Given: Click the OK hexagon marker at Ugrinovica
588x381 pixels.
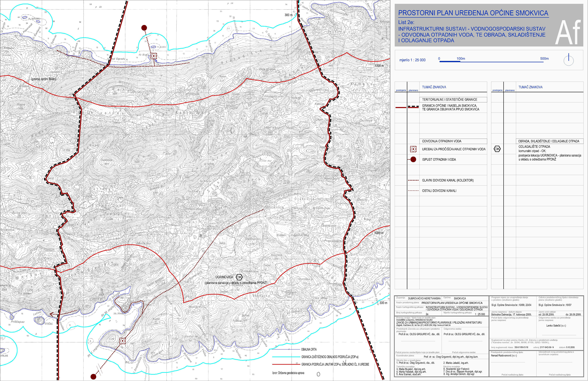Looking at the screenshot, I should pos(239,277).
